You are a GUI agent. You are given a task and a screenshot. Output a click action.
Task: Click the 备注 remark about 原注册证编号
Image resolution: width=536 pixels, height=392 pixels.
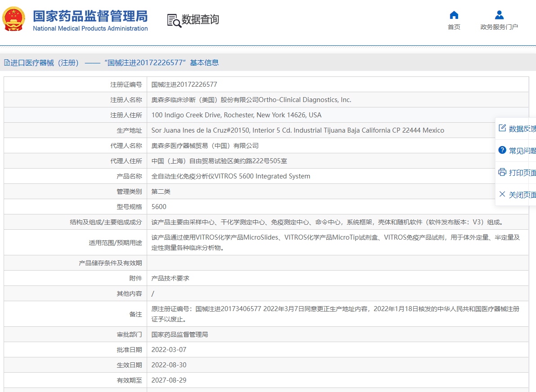[x=335, y=314]
